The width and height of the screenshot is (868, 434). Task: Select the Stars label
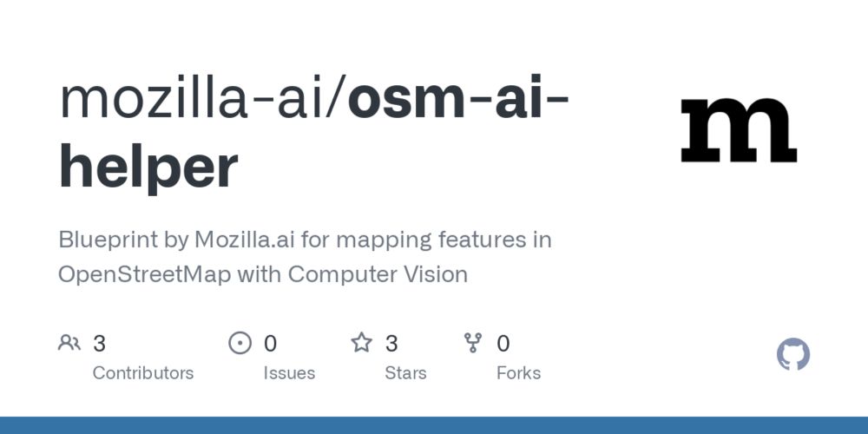(x=405, y=373)
